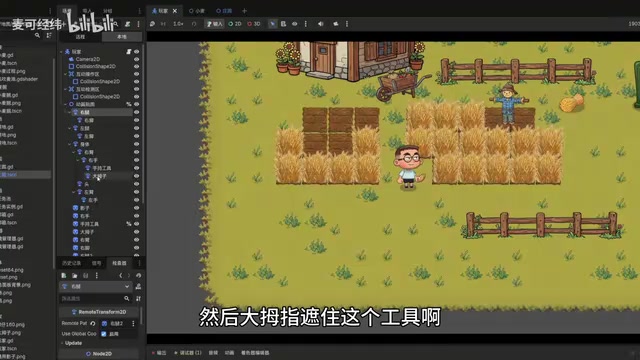Viewport: 640px width, 360px height.
Task: Open the scene dock search icon
Action: tap(116, 24)
